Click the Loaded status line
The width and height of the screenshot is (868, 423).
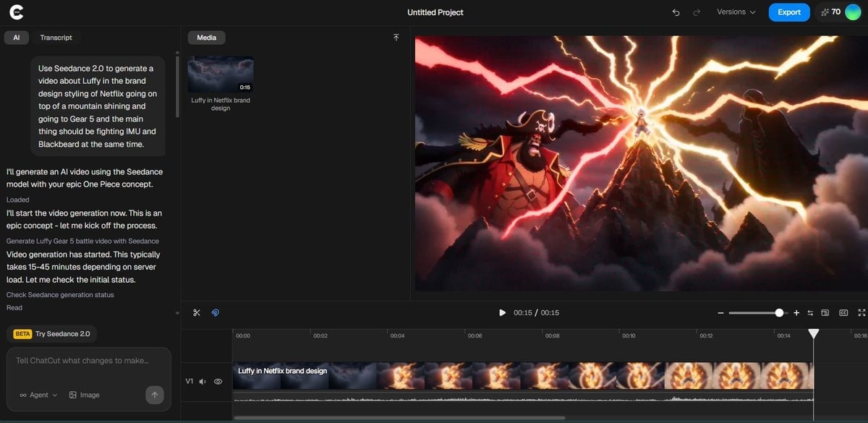[x=18, y=200]
